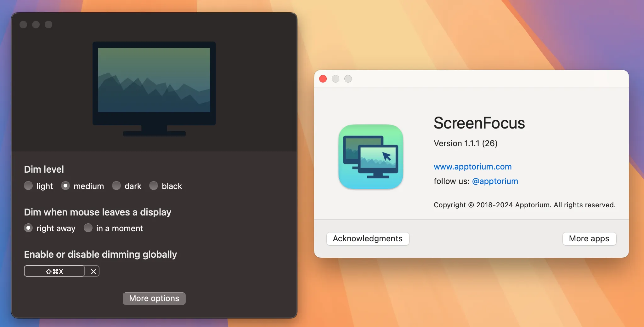Choose dim in a moment option

click(x=88, y=228)
